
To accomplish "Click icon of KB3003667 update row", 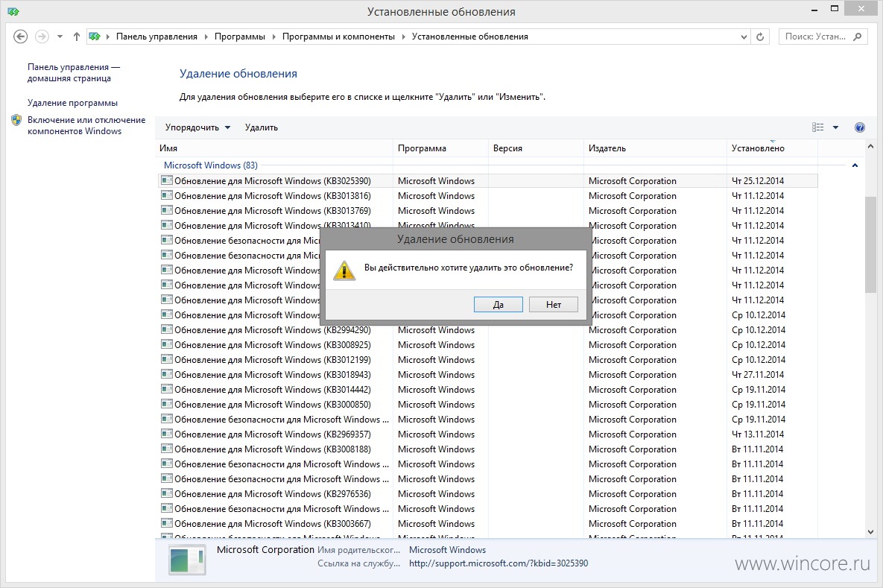I will (x=167, y=523).
